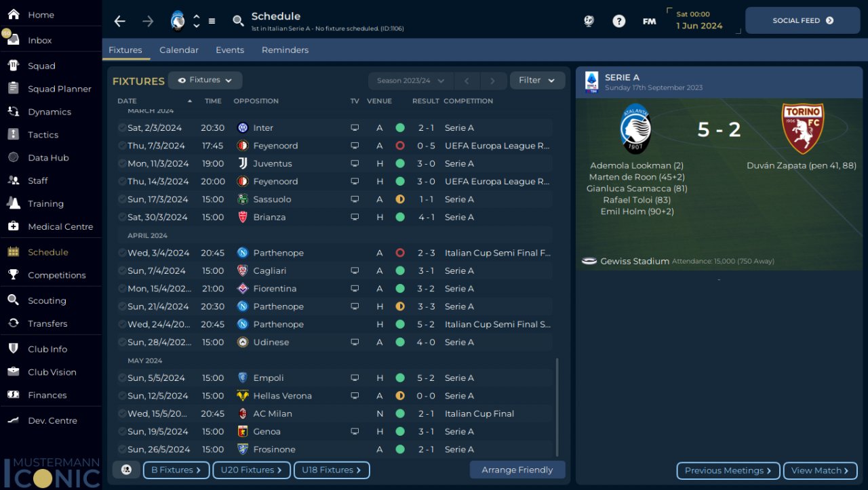Screen dimensions: 868x490
Task: Open the Scouting magnifier icon
Action: 13,300
